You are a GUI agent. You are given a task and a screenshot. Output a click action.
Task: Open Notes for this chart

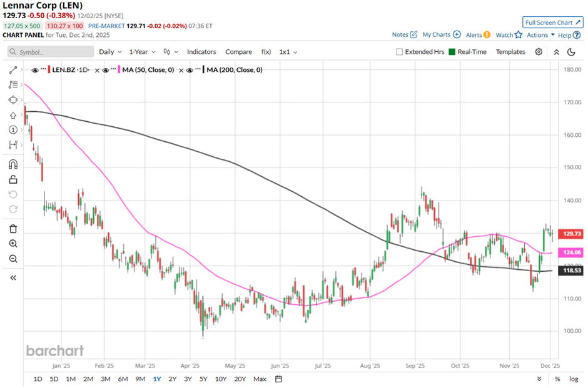(404, 34)
